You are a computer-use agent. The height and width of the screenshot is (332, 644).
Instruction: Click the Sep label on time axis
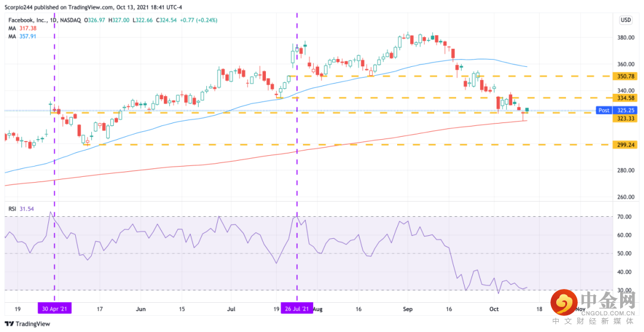[x=407, y=309]
